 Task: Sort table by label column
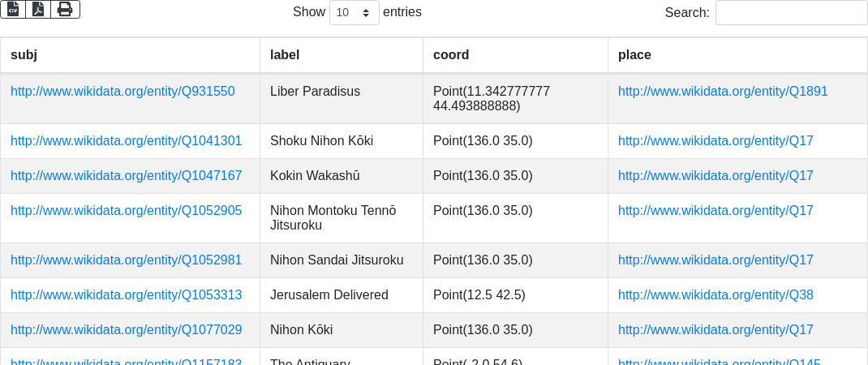341,55
